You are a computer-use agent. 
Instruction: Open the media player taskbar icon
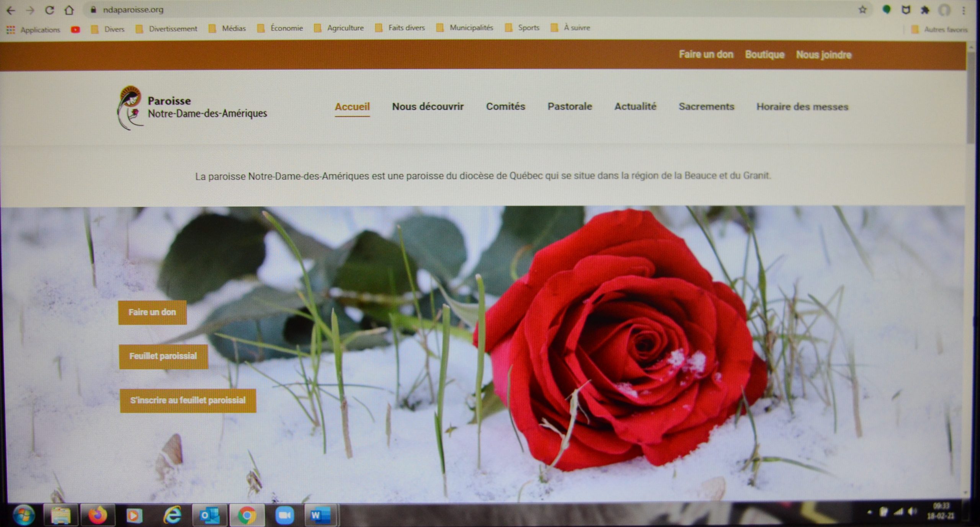pyautogui.click(x=134, y=516)
